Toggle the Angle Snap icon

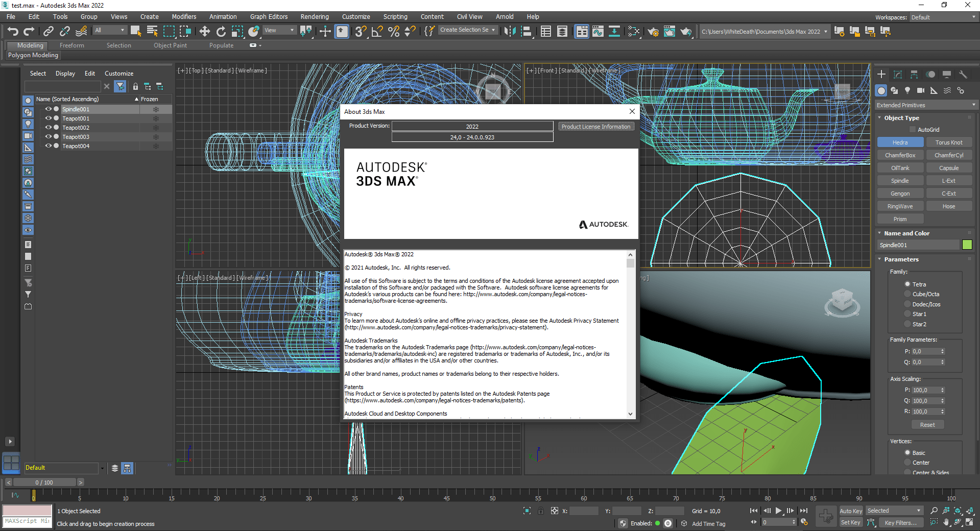point(377,32)
